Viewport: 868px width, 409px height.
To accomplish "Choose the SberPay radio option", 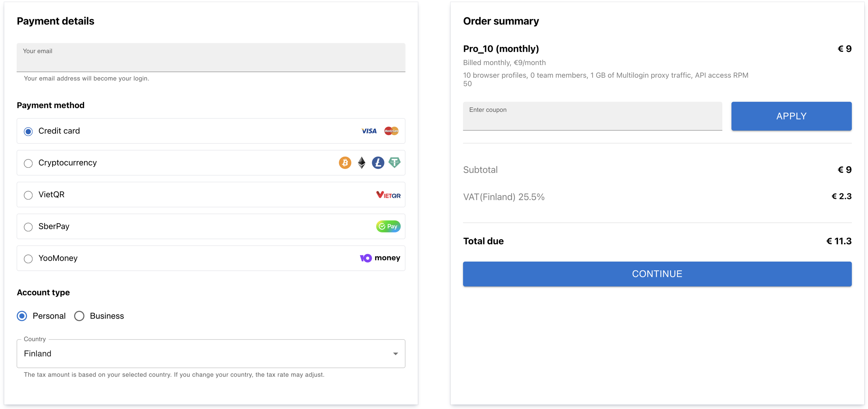I will pyautogui.click(x=28, y=227).
